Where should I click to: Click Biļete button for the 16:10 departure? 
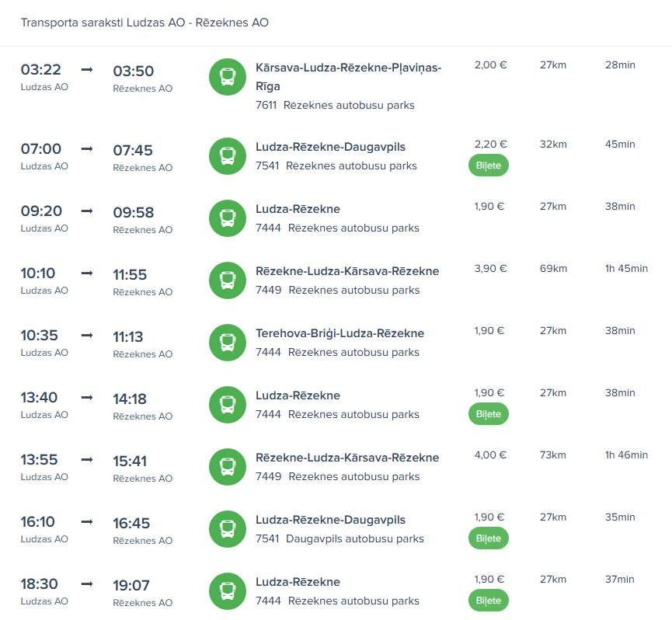pyautogui.click(x=488, y=538)
